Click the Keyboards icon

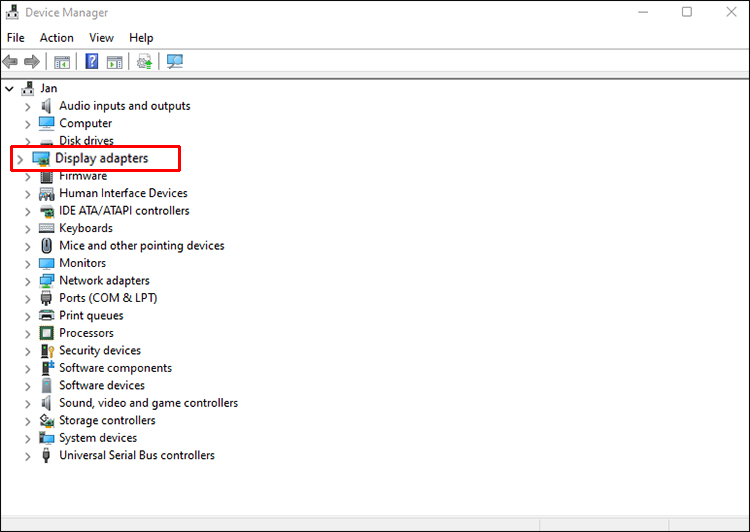tap(46, 228)
